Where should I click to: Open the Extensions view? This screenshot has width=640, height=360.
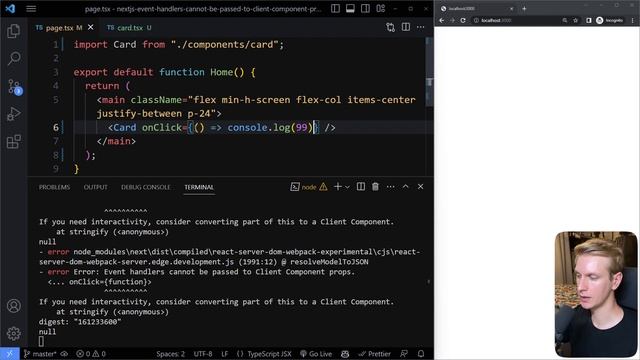(x=14, y=142)
